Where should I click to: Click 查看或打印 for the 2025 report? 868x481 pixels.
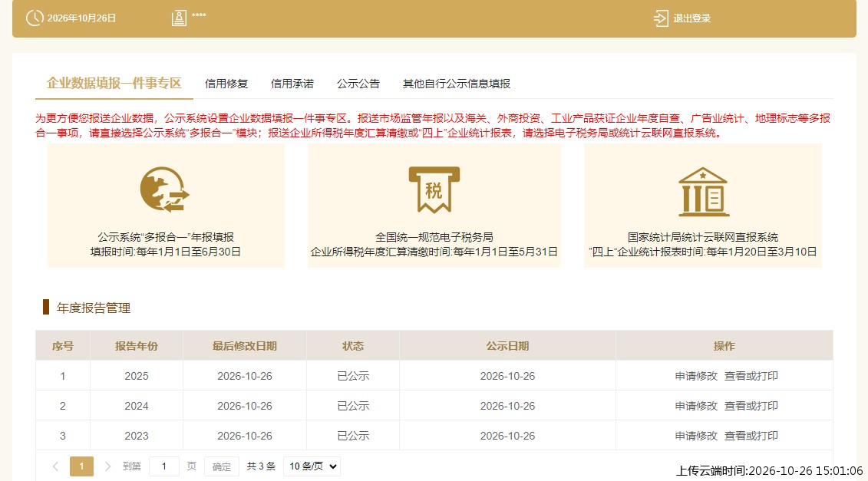tap(751, 376)
